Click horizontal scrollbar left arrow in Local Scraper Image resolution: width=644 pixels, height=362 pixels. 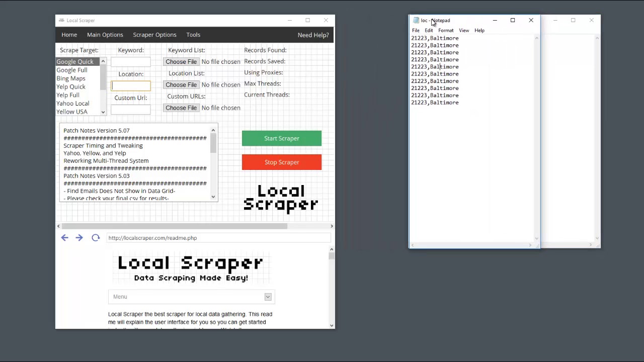pos(58,226)
